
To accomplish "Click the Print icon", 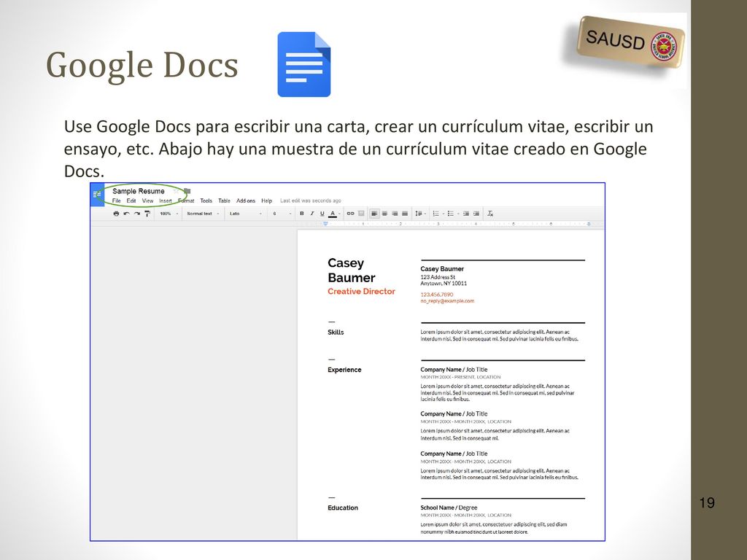I will coord(116,214).
